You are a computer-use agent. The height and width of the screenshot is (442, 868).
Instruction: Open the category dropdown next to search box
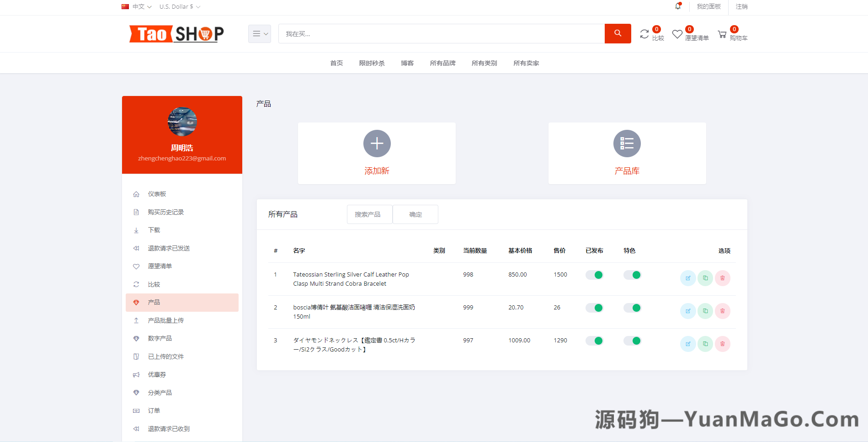click(259, 33)
